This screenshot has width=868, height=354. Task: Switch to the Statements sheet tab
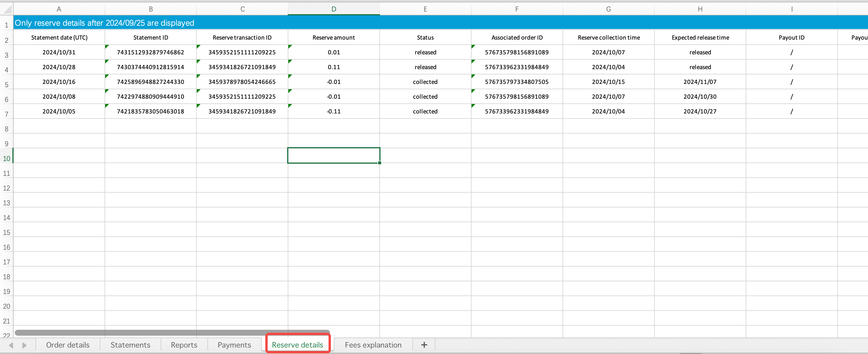(x=130, y=345)
